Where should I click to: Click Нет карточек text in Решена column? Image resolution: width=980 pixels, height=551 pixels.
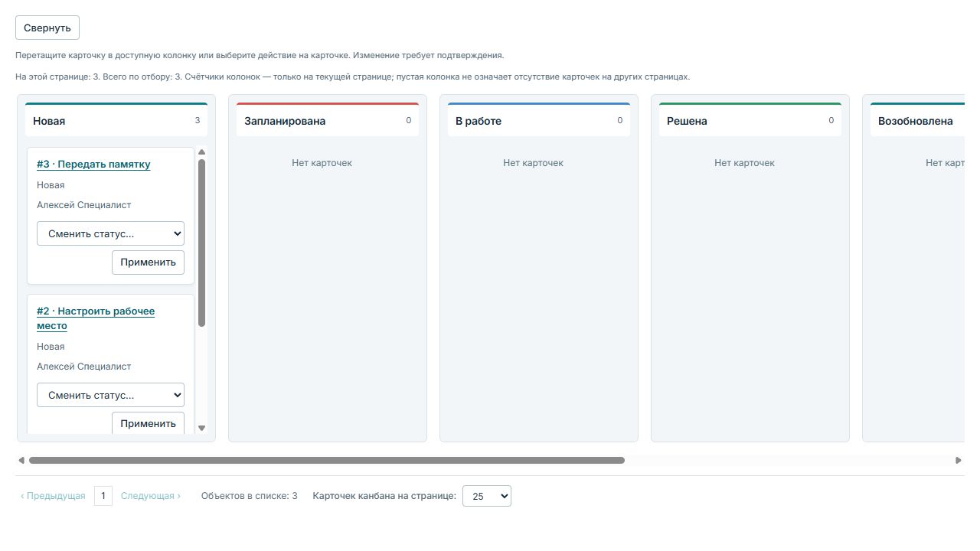click(744, 163)
